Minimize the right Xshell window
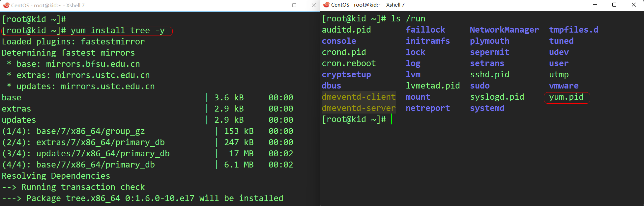 [595, 5]
